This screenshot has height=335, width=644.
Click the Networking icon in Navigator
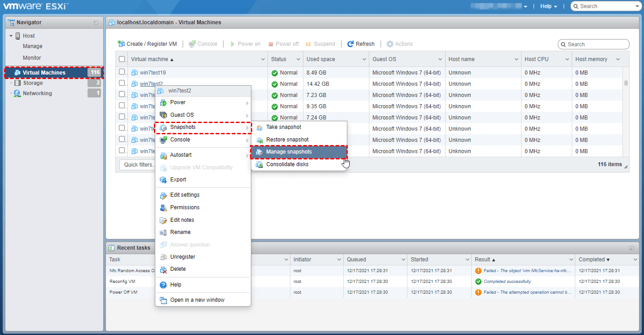(x=17, y=93)
